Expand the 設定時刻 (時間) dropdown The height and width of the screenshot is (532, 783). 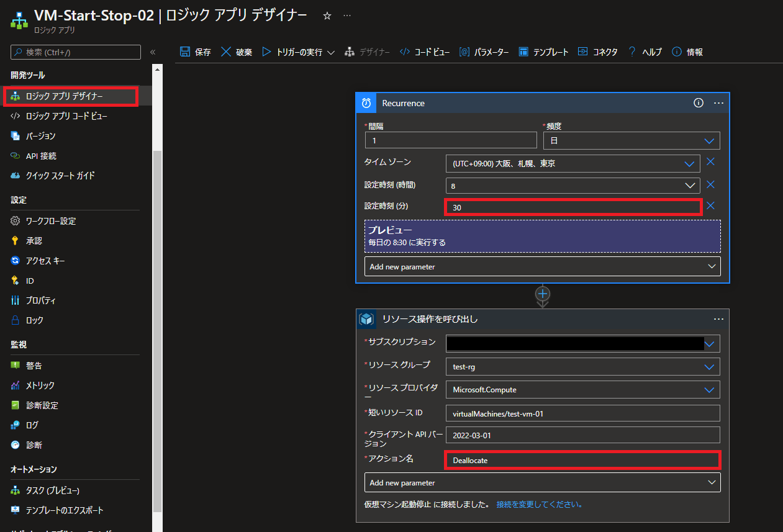pyautogui.click(x=689, y=186)
